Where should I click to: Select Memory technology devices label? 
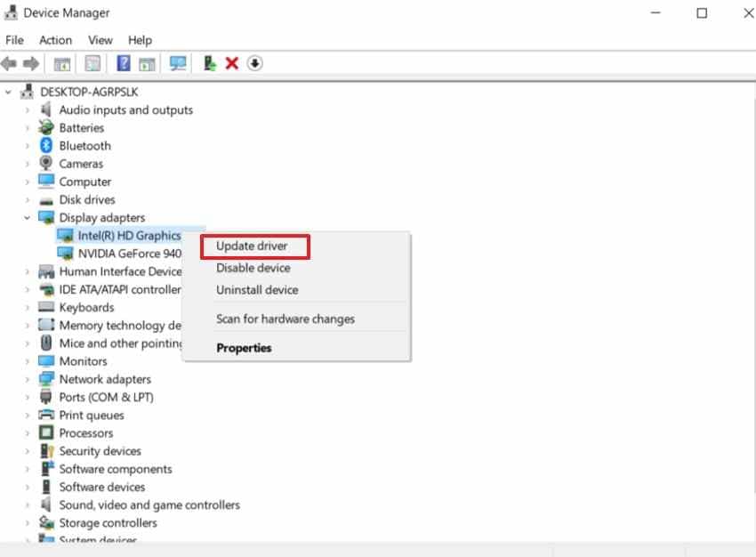tap(120, 326)
